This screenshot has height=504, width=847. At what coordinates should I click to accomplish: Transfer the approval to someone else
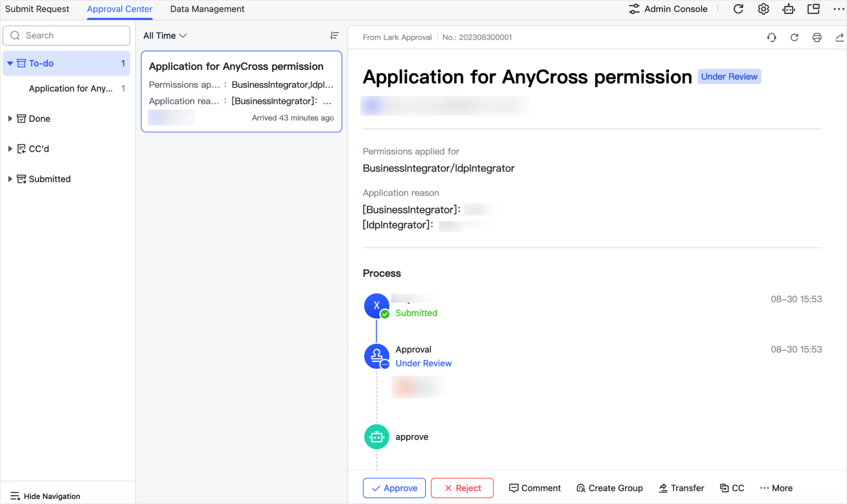(681, 488)
